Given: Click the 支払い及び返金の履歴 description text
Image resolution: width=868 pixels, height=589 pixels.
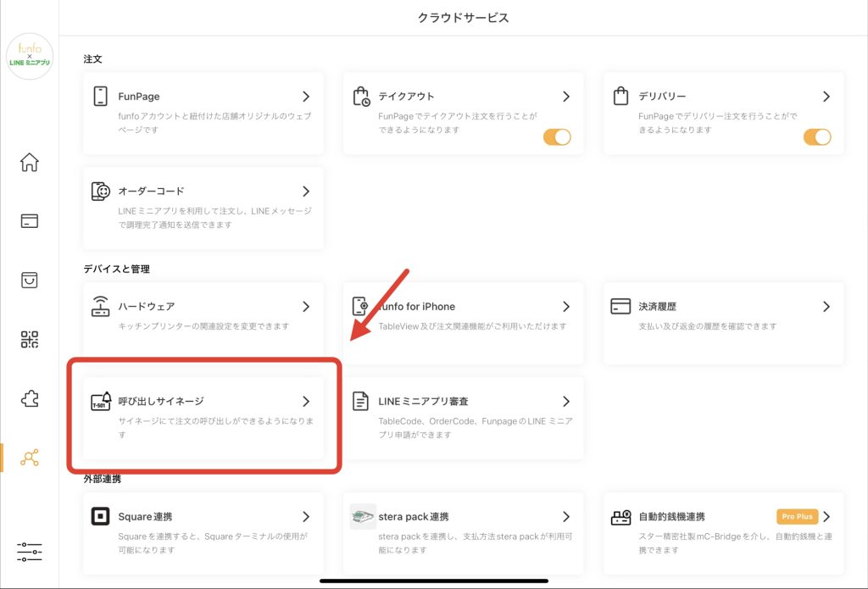Looking at the screenshot, I should [x=708, y=326].
